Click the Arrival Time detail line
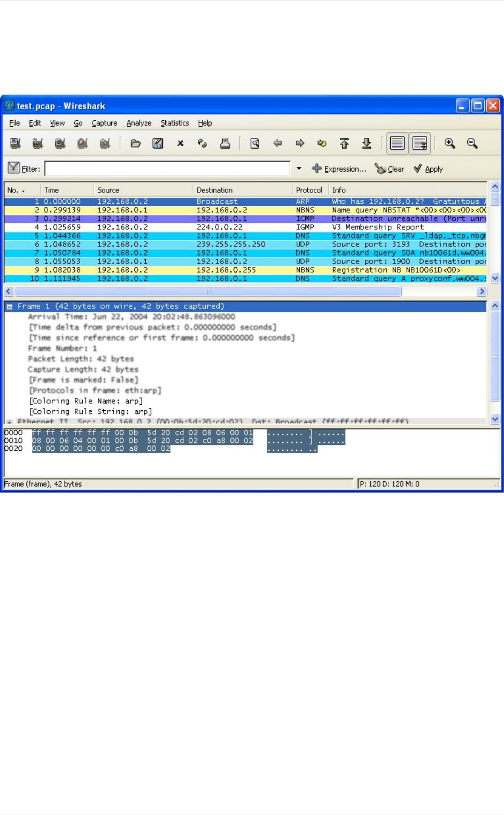The height and width of the screenshot is (815, 504). pos(131,317)
